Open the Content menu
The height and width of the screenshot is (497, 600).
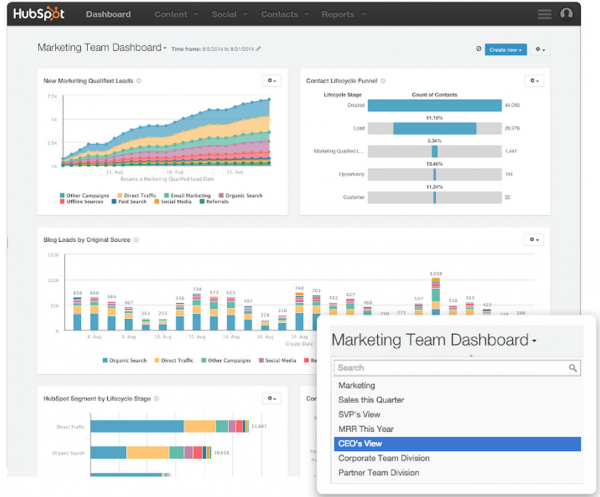tap(176, 14)
